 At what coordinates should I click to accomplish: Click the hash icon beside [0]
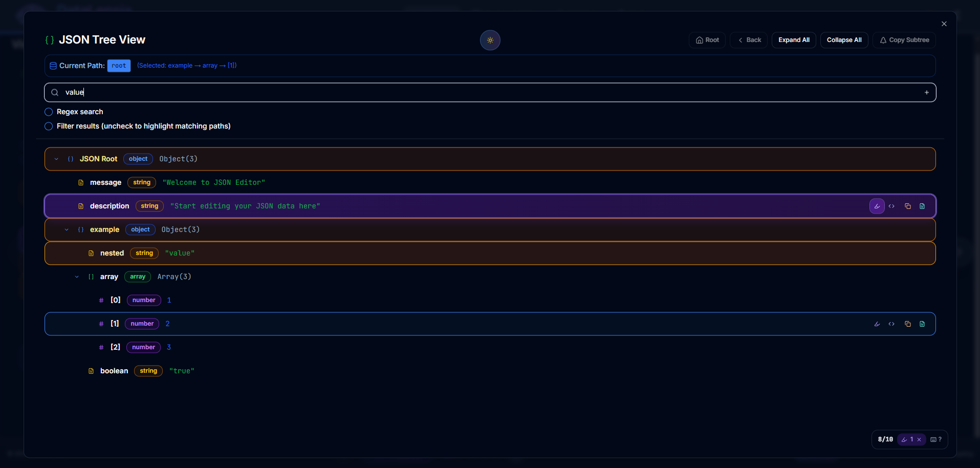[101, 301]
